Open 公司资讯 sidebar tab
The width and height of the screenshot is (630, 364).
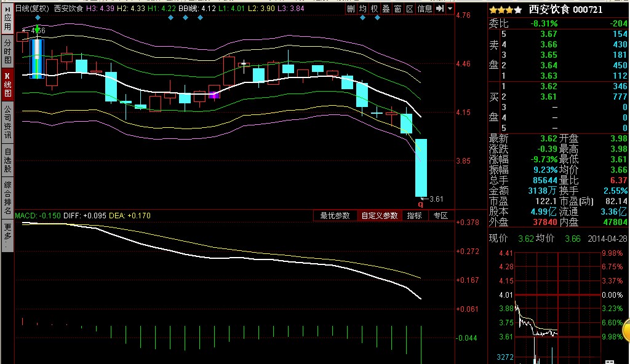point(7,122)
